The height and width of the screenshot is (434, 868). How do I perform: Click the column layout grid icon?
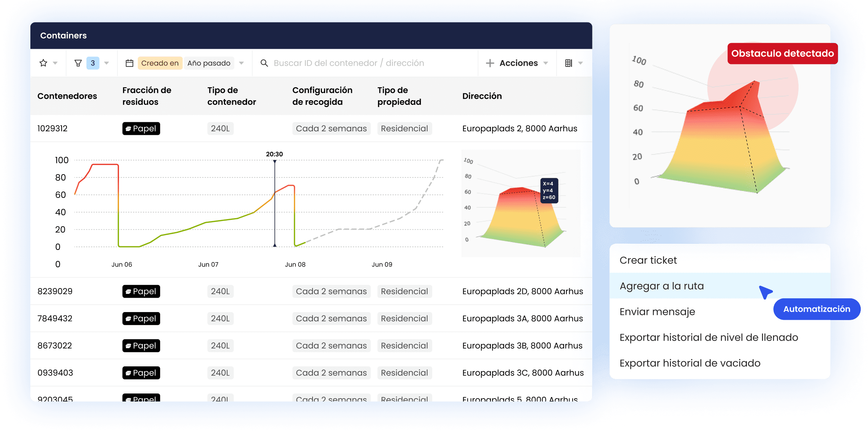[x=569, y=63]
